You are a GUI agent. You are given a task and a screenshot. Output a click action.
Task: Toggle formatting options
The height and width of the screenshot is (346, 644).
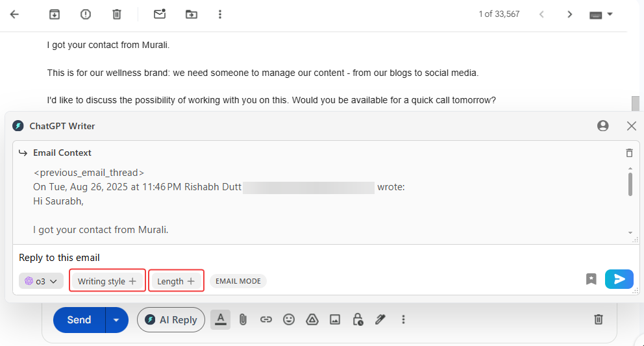[x=221, y=319]
